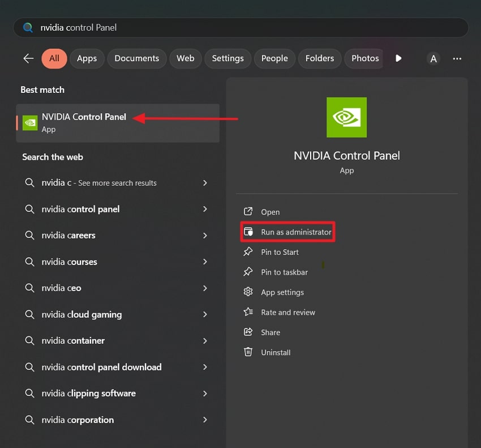The width and height of the screenshot is (481, 448).
Task: Click the Rate and review star icon
Action: click(248, 312)
